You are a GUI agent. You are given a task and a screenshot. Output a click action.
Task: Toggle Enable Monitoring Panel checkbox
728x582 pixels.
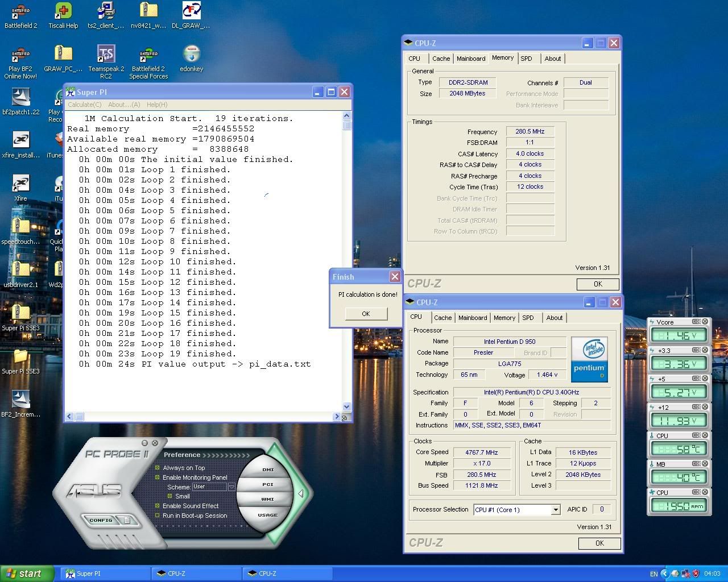point(158,477)
